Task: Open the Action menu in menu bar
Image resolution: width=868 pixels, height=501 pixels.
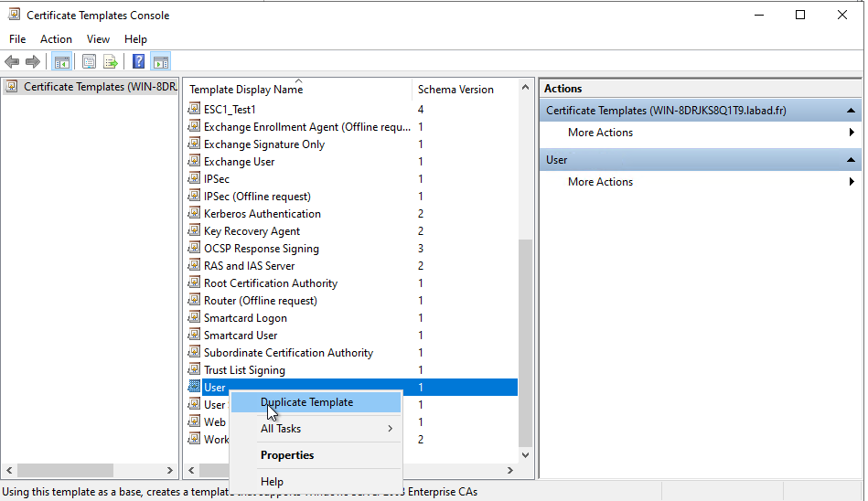Action: pos(56,39)
